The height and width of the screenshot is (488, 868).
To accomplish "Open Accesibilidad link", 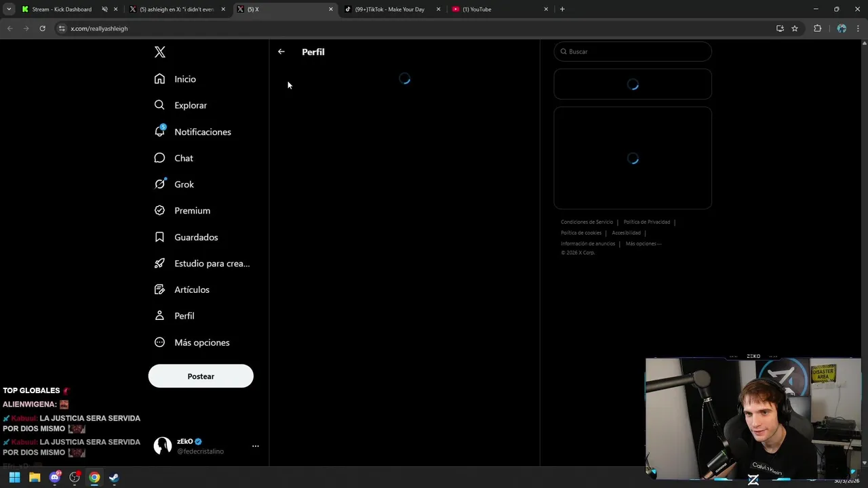I will click(626, 233).
